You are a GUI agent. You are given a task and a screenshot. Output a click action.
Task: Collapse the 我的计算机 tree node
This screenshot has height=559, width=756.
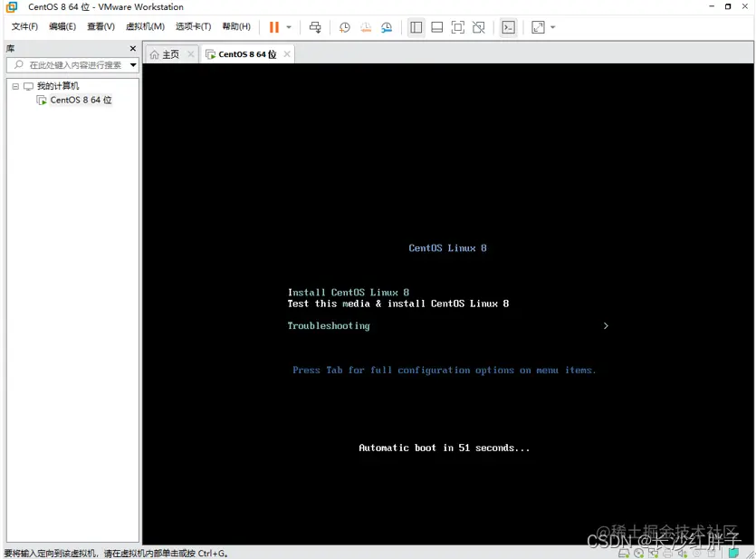pos(15,86)
